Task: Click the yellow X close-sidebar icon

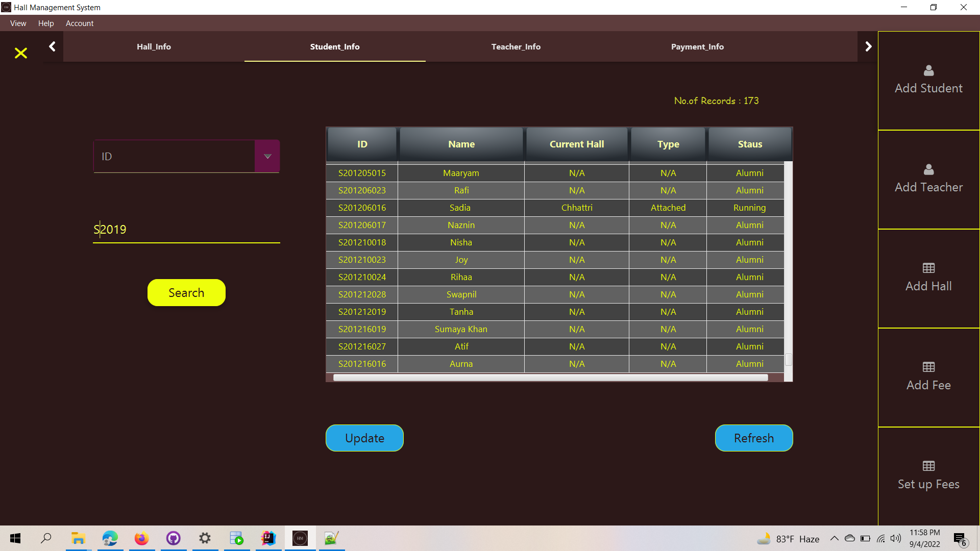Action: pyautogui.click(x=21, y=53)
